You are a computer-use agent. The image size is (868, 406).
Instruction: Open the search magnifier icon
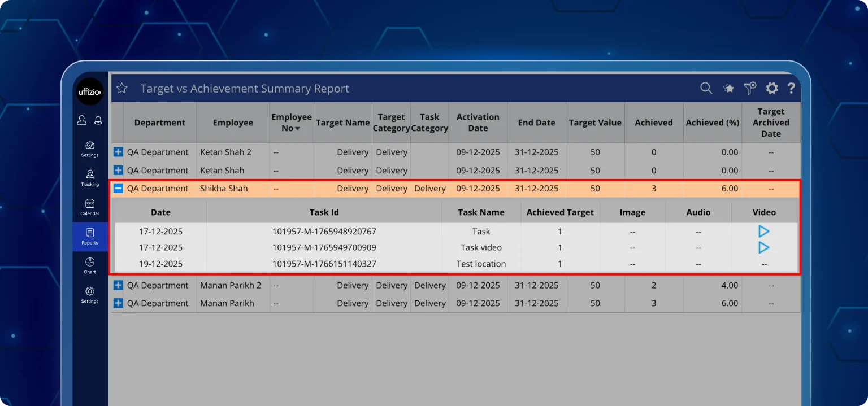click(706, 88)
